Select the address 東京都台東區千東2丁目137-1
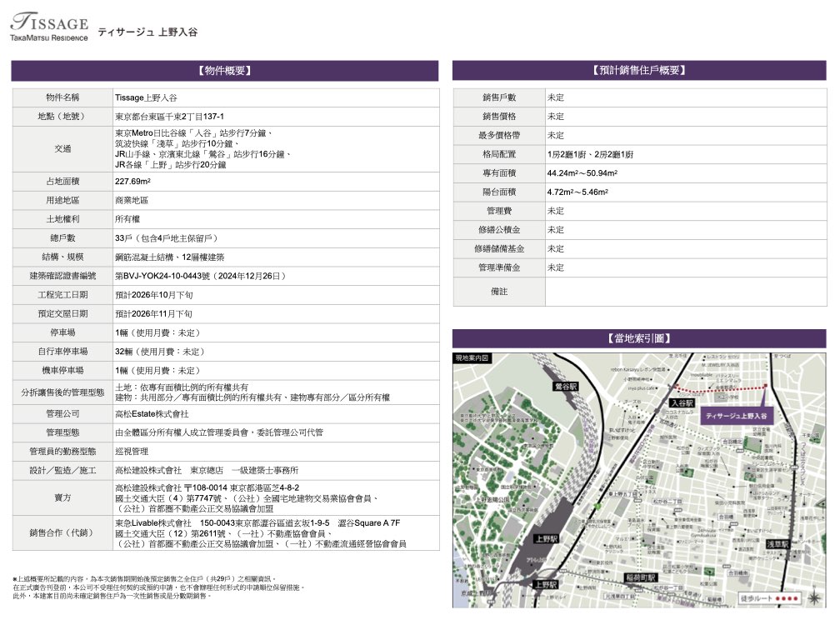Viewport: 840px width, 630px height. pyautogui.click(x=169, y=117)
